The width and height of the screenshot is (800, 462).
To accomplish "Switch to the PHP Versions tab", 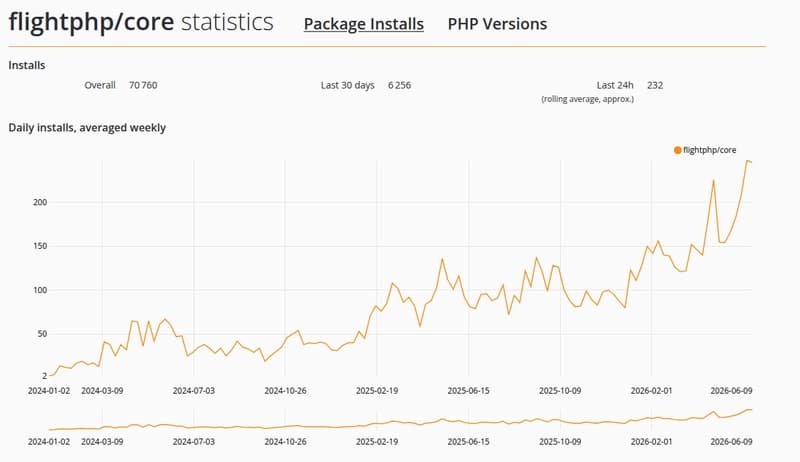I will pyautogui.click(x=497, y=24).
